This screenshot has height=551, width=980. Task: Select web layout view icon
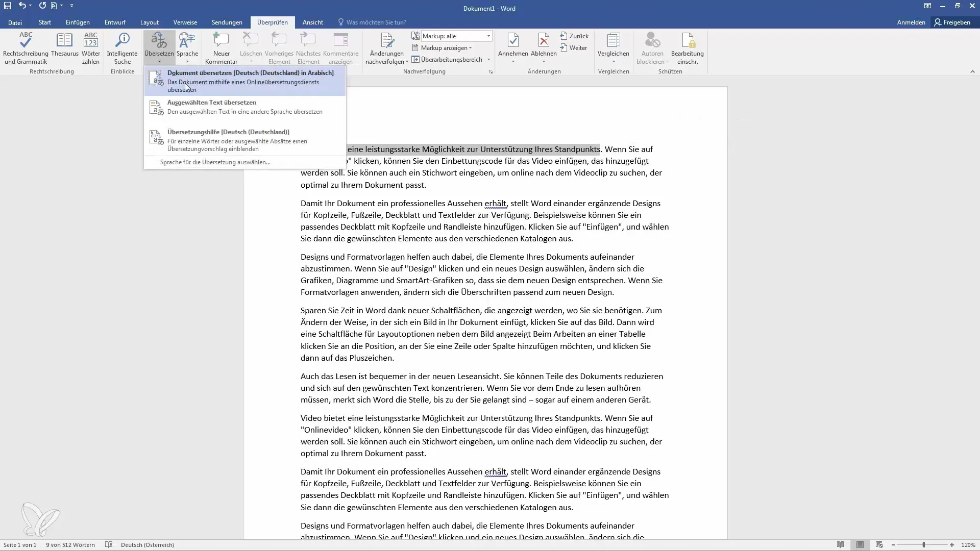click(x=879, y=545)
